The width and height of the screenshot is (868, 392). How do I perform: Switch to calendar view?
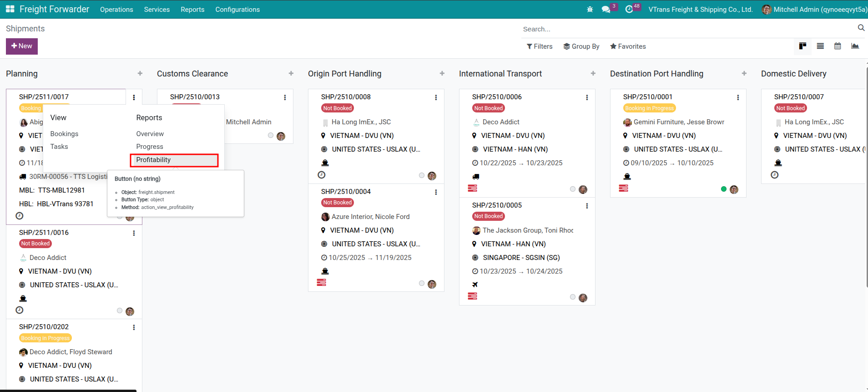pyautogui.click(x=838, y=46)
